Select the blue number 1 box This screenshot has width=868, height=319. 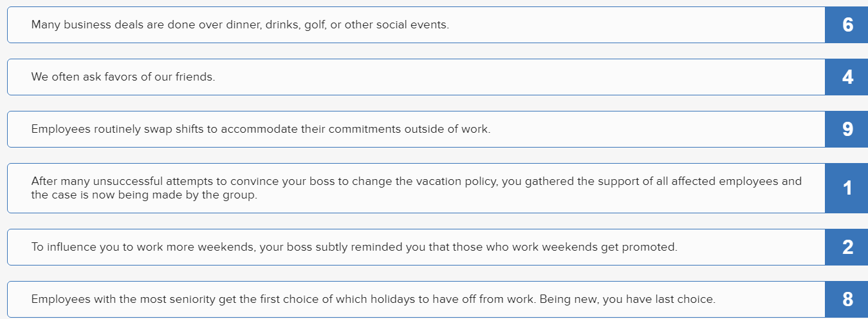pyautogui.click(x=847, y=188)
